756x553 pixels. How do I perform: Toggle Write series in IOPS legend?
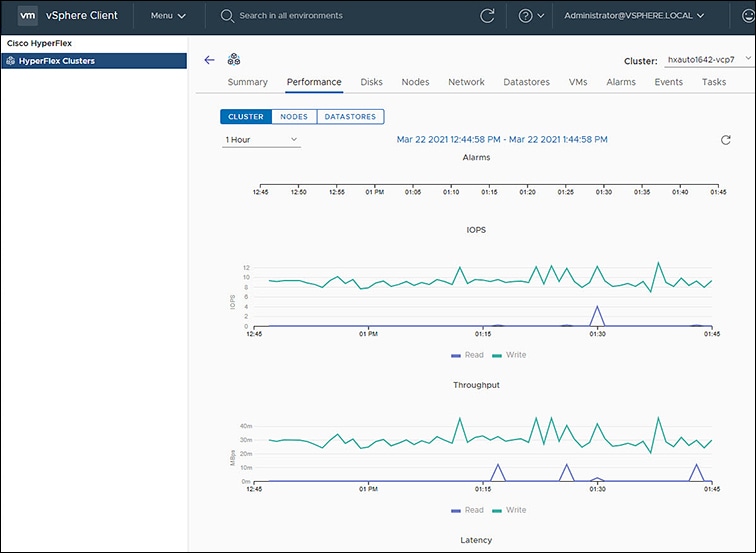[509, 355]
